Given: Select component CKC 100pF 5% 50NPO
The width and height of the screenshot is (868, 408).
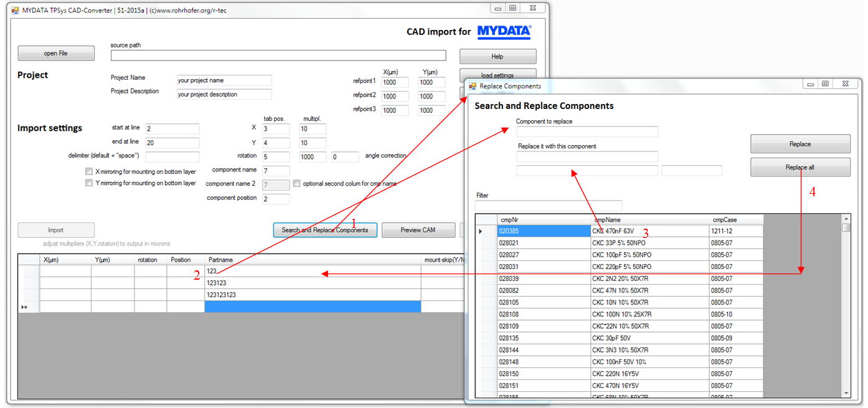Looking at the screenshot, I should click(650, 255).
